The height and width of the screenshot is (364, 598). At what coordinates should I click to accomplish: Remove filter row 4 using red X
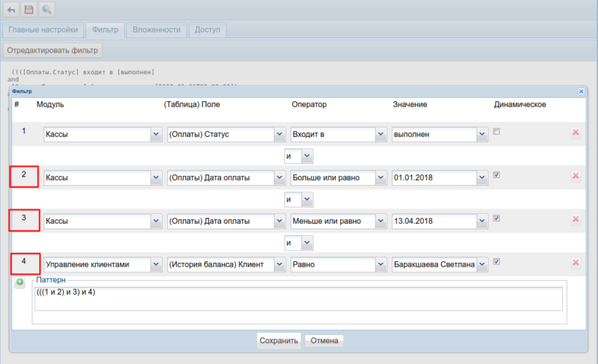575,263
